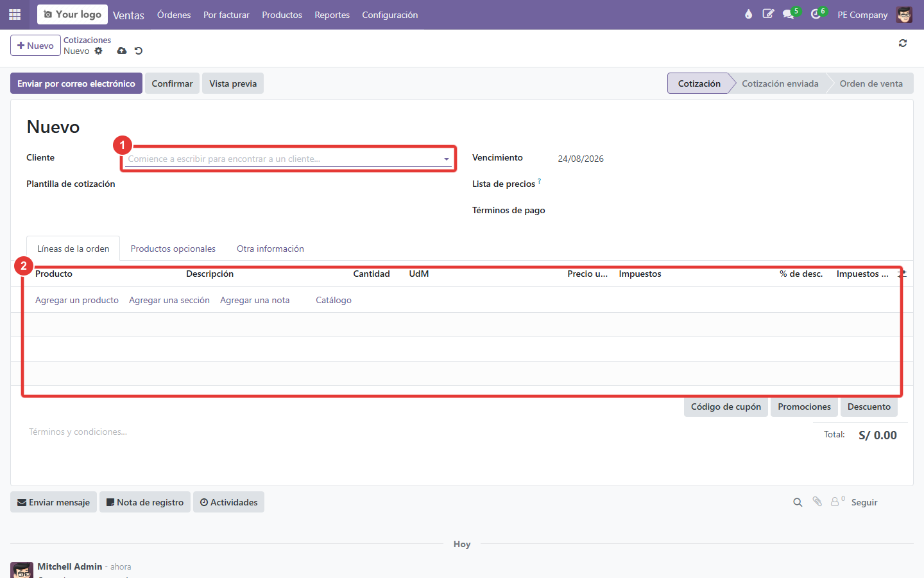
Task: Expand the Cliente dropdown arrow
Action: click(x=447, y=159)
